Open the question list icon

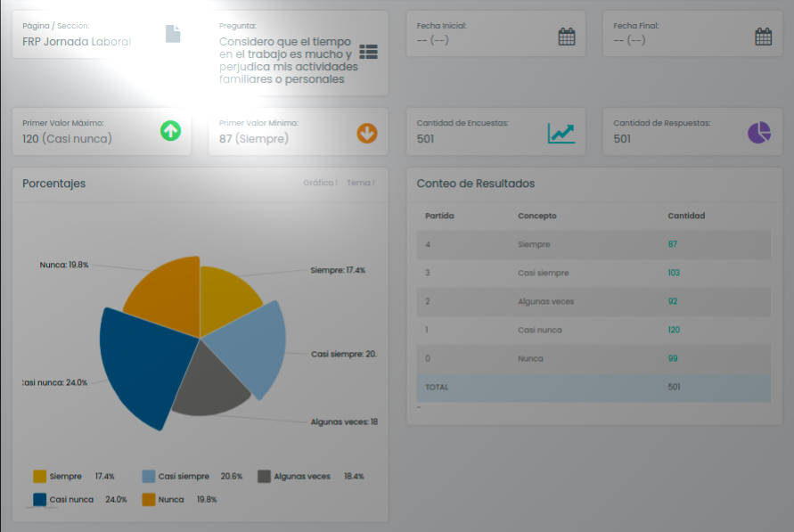tap(368, 52)
